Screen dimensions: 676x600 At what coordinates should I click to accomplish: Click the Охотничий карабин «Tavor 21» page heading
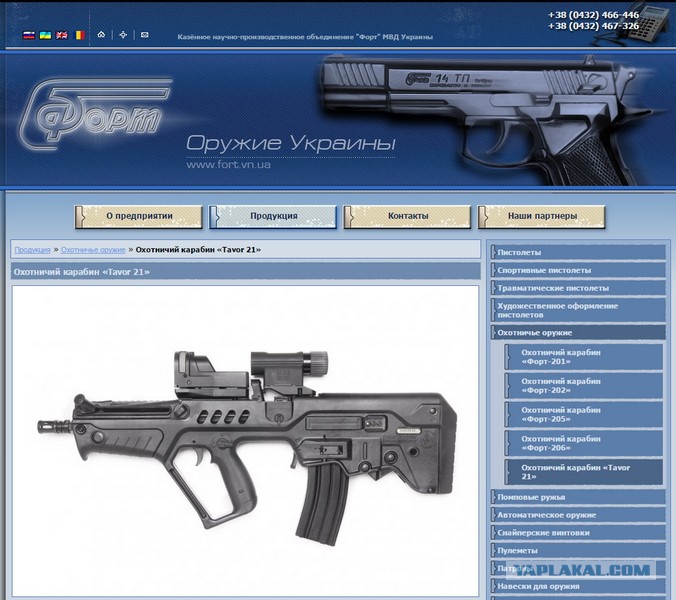tap(82, 272)
